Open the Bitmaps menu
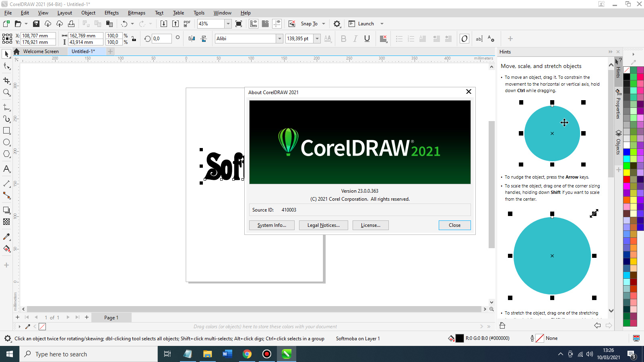This screenshot has width=644, height=362. [136, 12]
